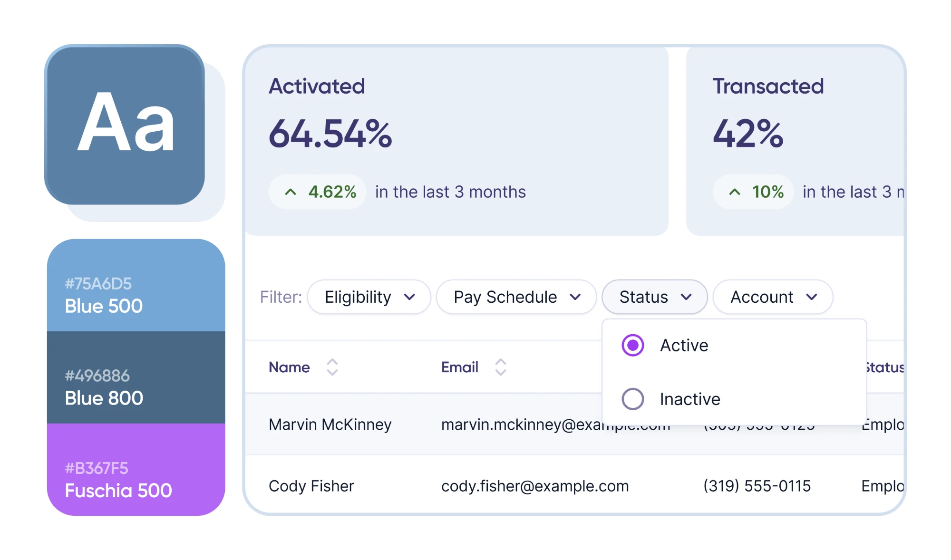951x560 pixels.
Task: Click phone number (319) 555-0115
Action: coord(757,486)
